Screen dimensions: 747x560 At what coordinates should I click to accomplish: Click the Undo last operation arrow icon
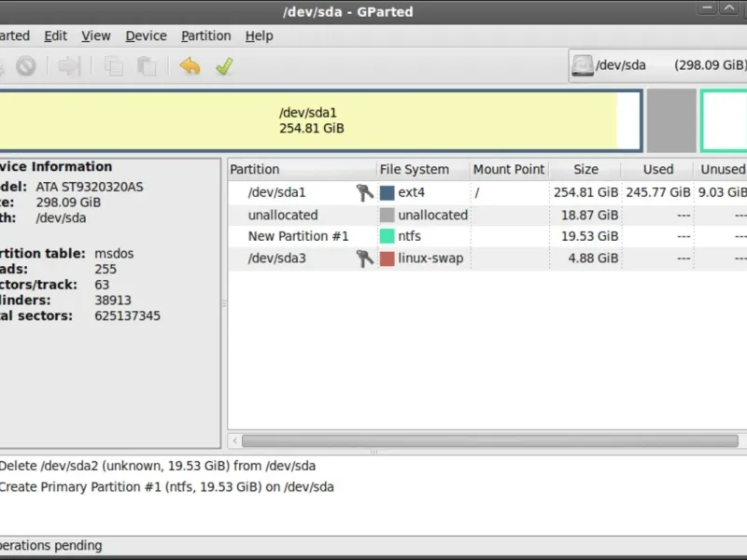pos(190,66)
